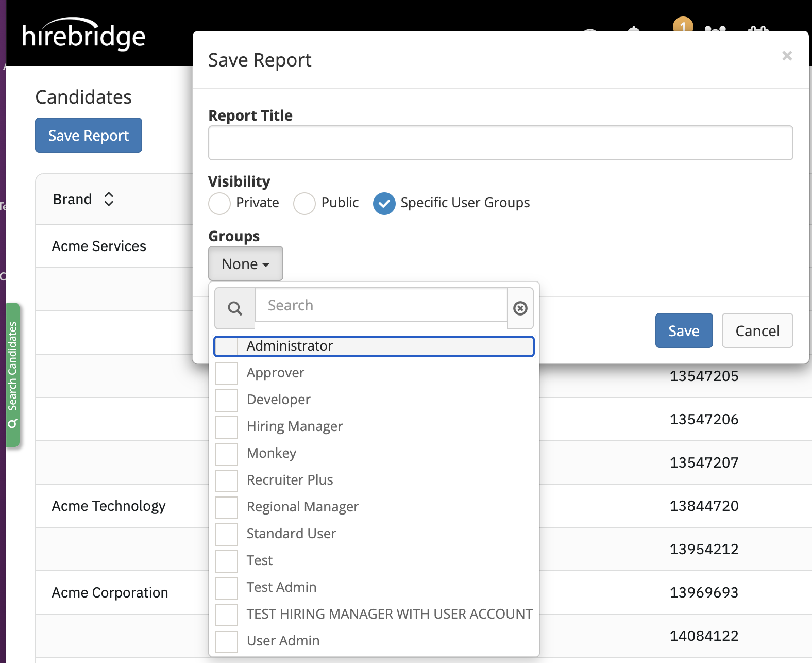Click the Report Title input field

tap(500, 143)
